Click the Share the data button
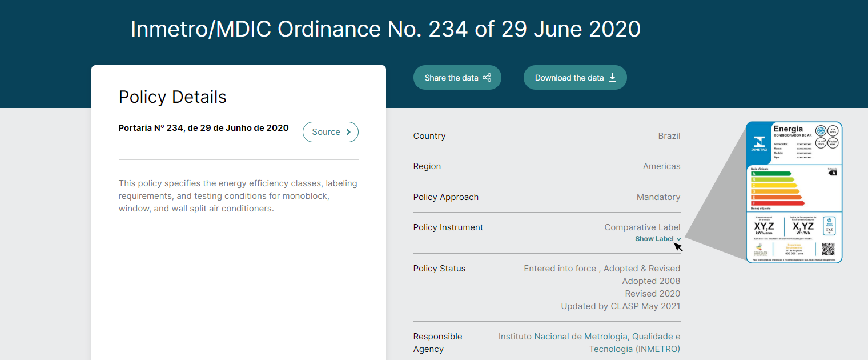This screenshot has width=868, height=360. click(457, 78)
